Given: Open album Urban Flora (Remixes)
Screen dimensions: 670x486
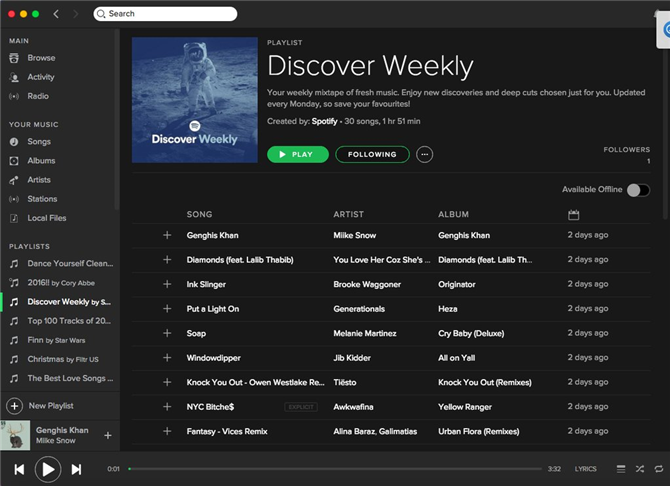Looking at the screenshot, I should click(479, 431).
